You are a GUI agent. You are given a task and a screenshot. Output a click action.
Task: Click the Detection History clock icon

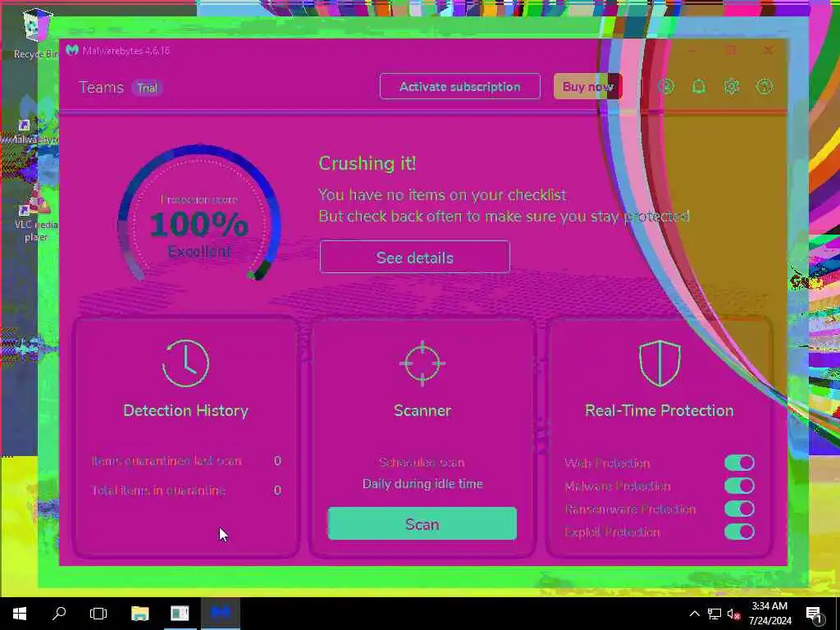[185, 363]
